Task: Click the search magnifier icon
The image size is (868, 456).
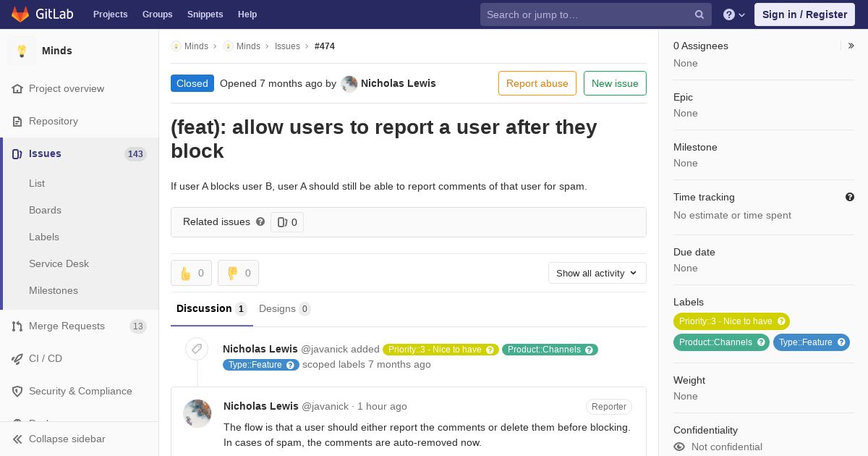Action: pos(699,14)
